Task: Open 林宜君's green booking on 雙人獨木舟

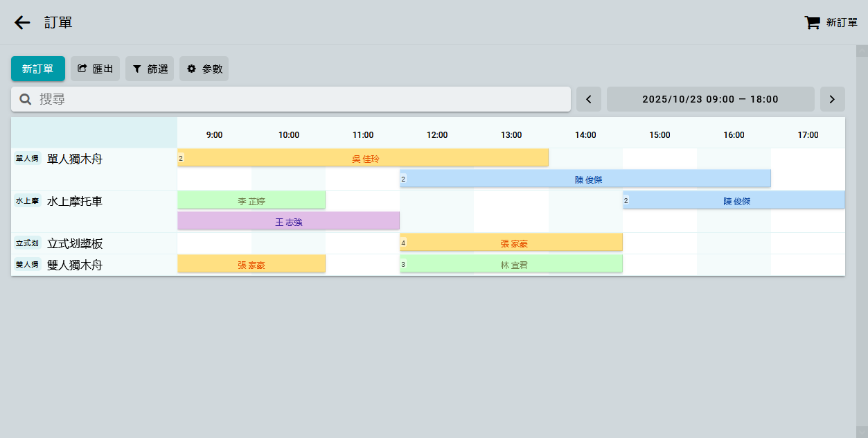Action: (x=511, y=265)
